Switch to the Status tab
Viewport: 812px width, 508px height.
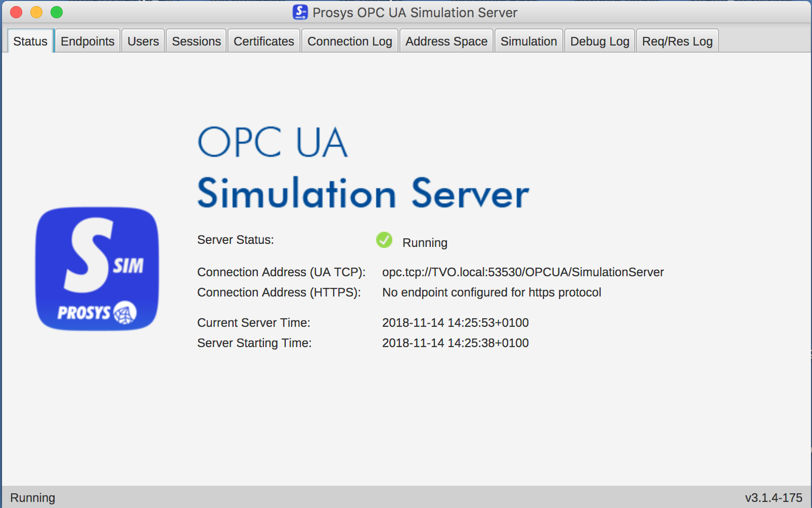point(30,41)
